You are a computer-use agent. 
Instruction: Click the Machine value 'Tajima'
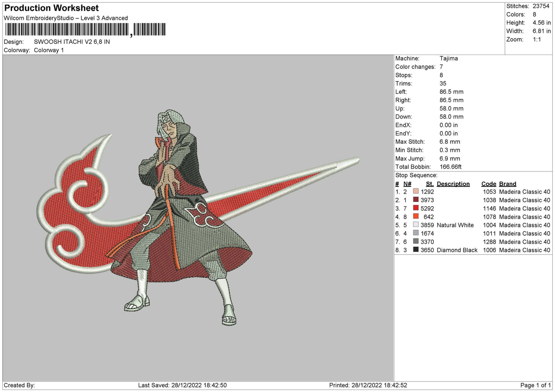point(449,59)
